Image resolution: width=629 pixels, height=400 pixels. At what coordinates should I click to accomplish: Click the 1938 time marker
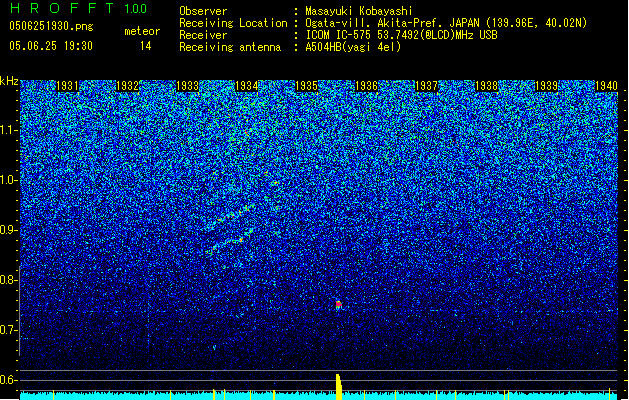click(x=486, y=86)
